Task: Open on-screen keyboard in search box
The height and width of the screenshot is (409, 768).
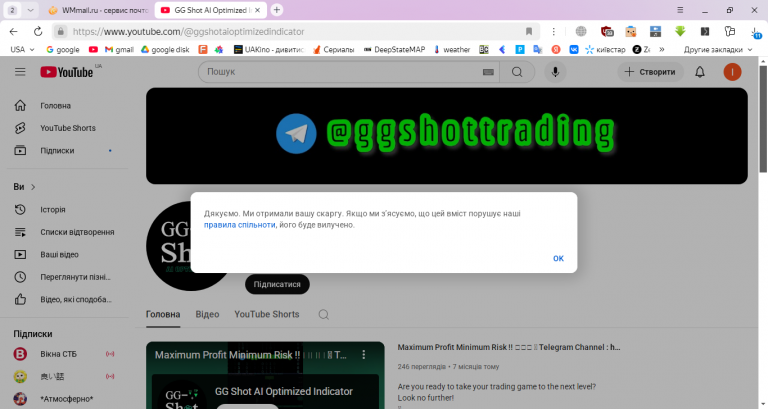Action: click(x=488, y=72)
